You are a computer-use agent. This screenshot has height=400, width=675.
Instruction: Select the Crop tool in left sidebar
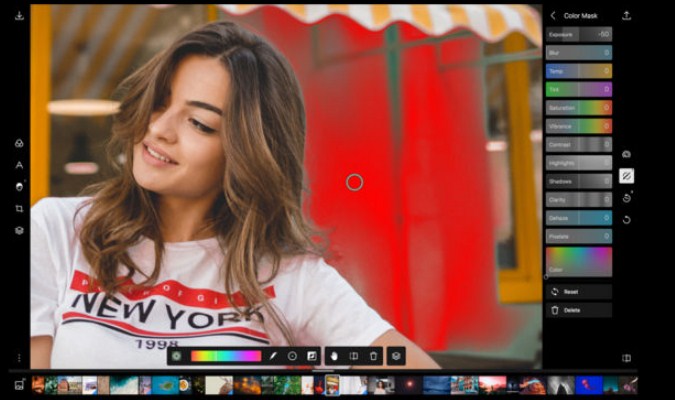tap(19, 209)
